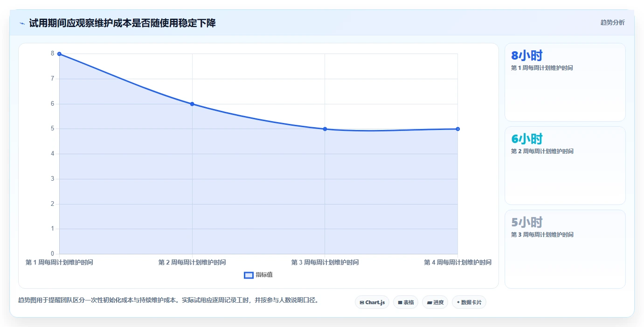Viewport: 644px width, 327px height.
Task: Open the 5小时 data card
Action: (565, 249)
